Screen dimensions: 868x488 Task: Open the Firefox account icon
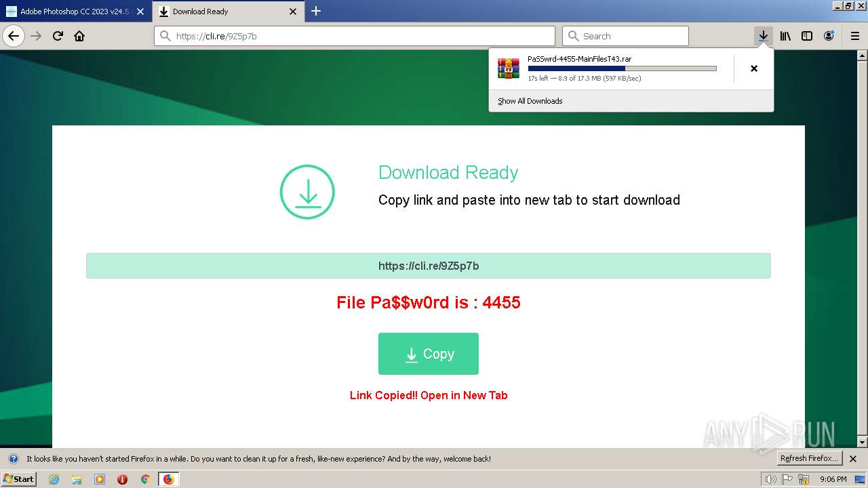829,36
